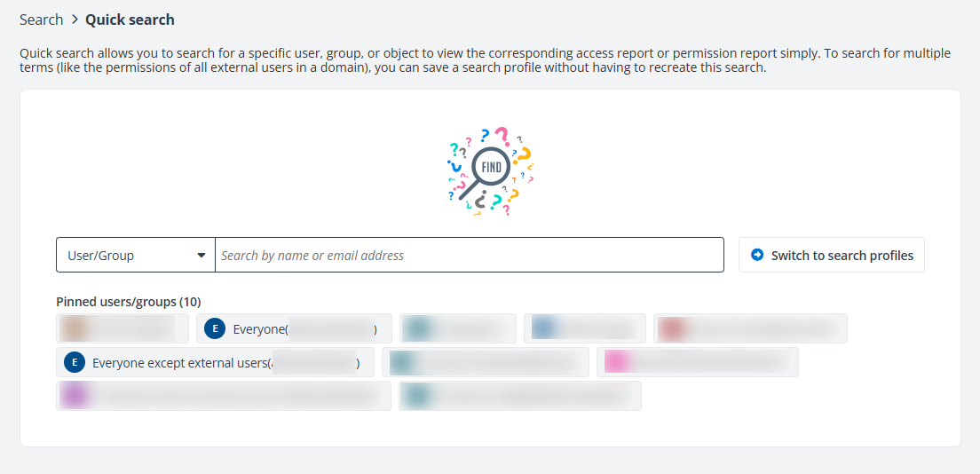Select the pinned chip with the bright pink avatar
Screen dimensions: 980x474
(x=697, y=362)
